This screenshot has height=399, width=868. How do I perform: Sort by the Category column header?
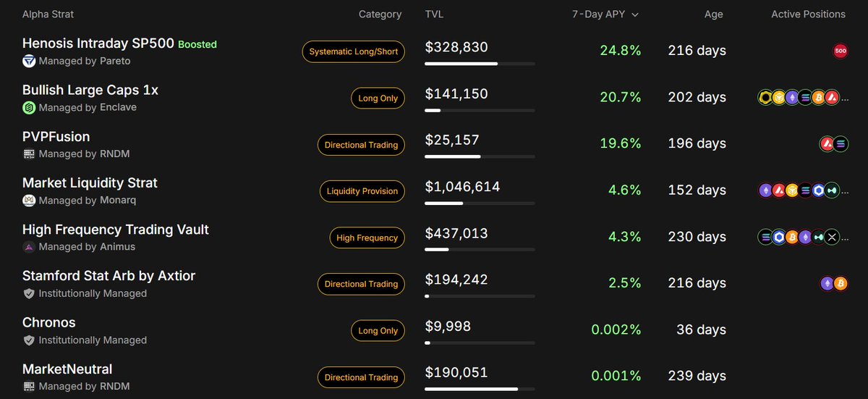click(x=380, y=14)
